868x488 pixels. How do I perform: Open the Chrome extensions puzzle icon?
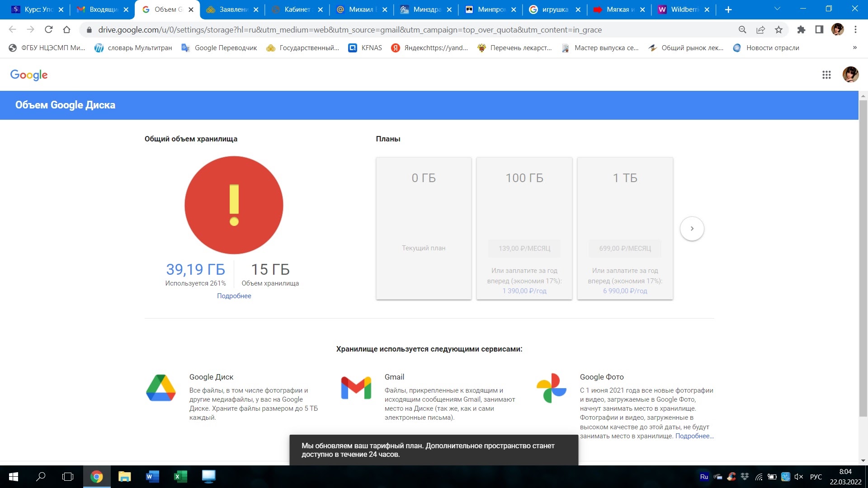tap(801, 30)
